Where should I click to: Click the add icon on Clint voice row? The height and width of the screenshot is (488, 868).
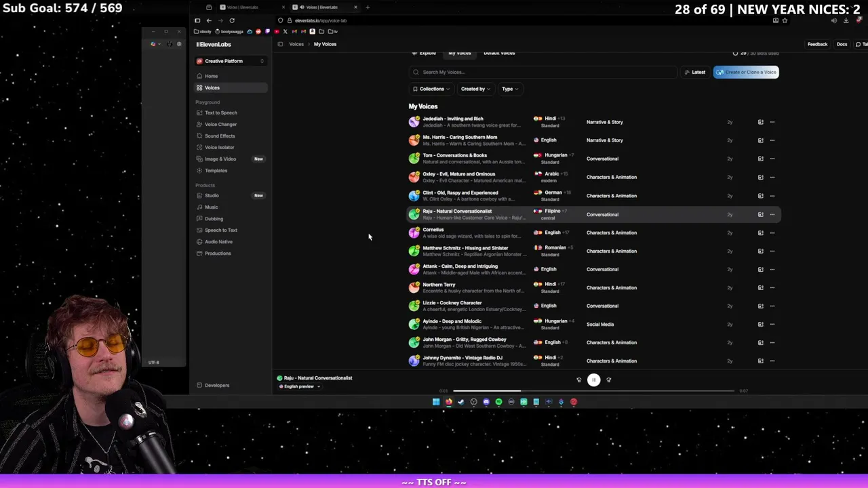coord(760,195)
